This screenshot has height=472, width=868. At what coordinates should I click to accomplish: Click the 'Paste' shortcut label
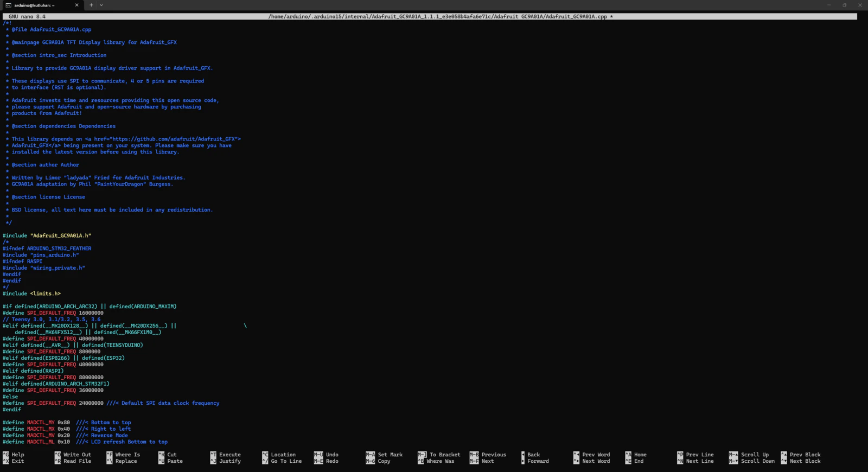175,461
